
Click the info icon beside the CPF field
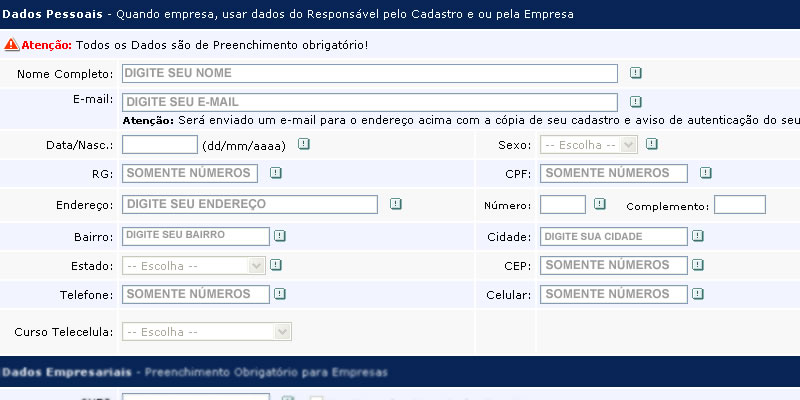point(705,173)
